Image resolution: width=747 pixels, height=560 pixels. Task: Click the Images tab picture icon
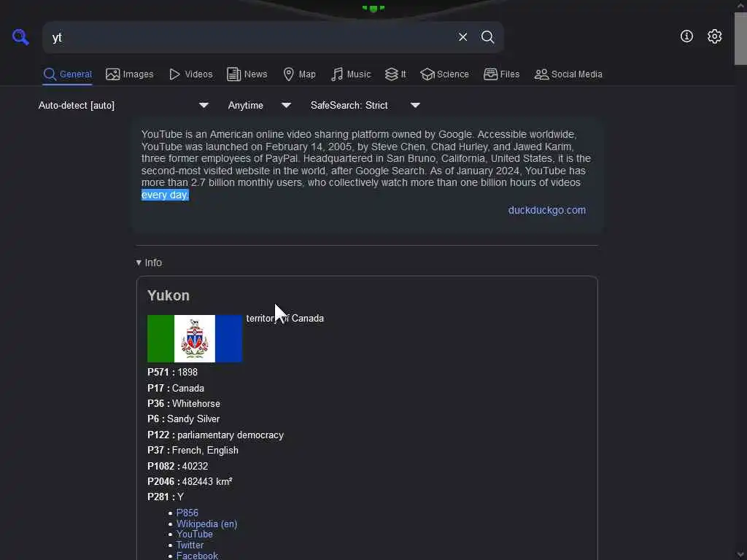point(113,74)
